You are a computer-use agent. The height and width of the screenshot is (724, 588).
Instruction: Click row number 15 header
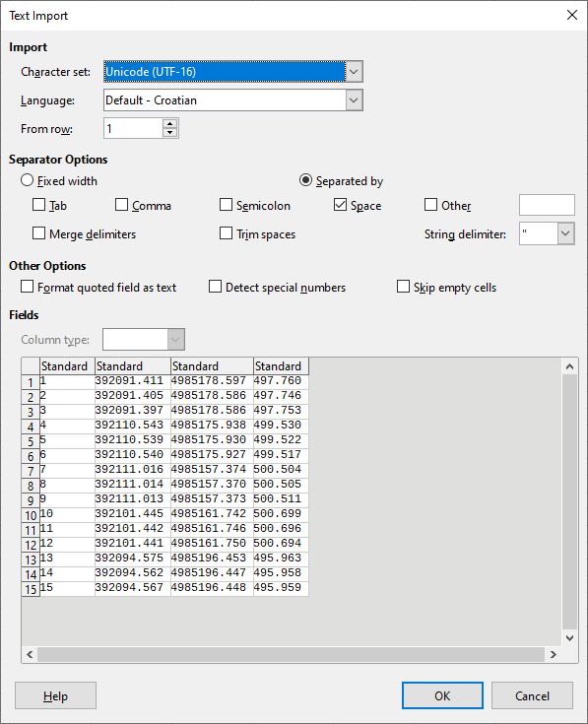[31, 589]
